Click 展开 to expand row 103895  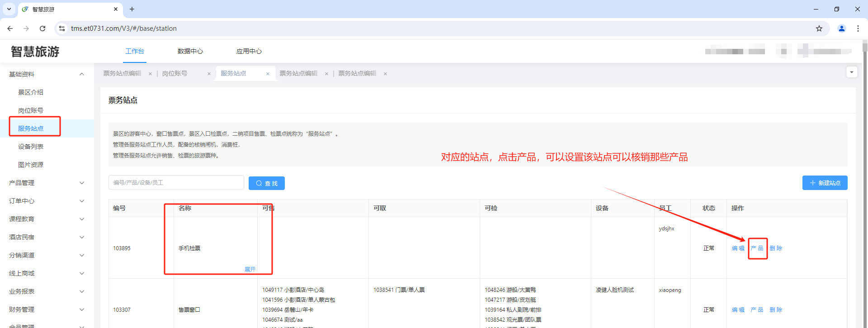pyautogui.click(x=250, y=269)
